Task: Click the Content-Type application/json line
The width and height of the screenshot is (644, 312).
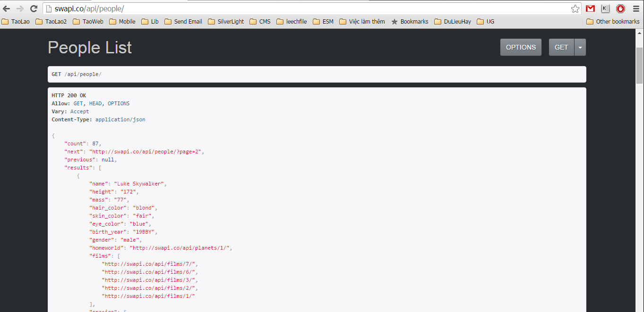Action: [98, 119]
